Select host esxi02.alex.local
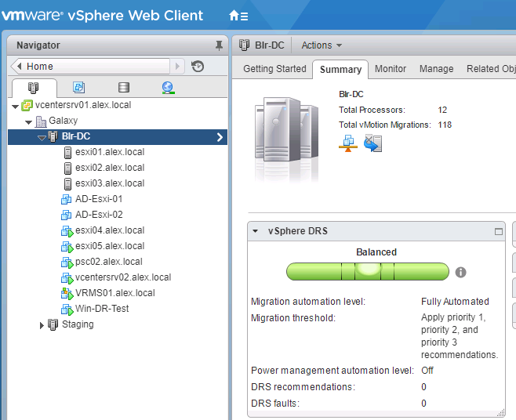The height and width of the screenshot is (420, 516). click(x=109, y=168)
